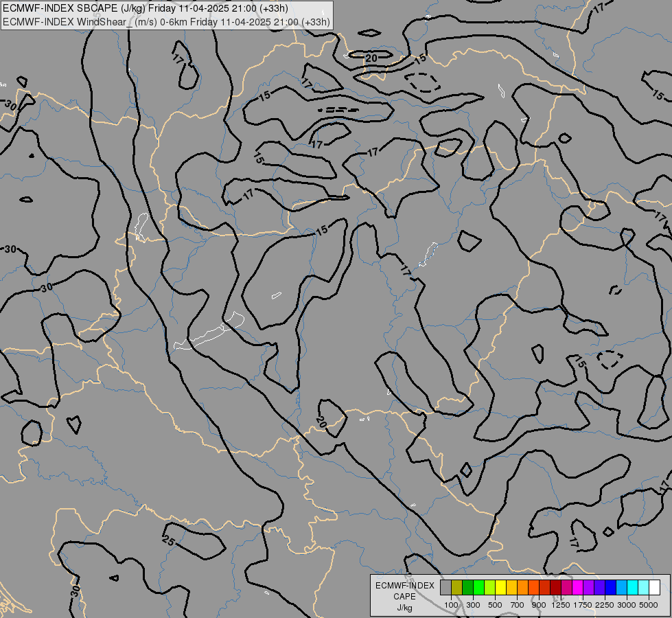This screenshot has width=672, height=618.
Task: Click the 500 label on legend scale
Action: pos(495,605)
